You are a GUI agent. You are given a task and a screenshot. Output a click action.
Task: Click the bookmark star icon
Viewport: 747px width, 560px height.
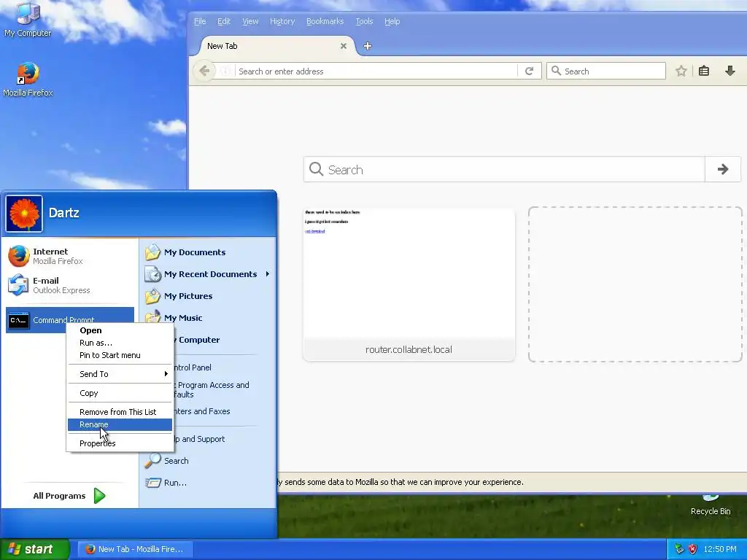[681, 71]
